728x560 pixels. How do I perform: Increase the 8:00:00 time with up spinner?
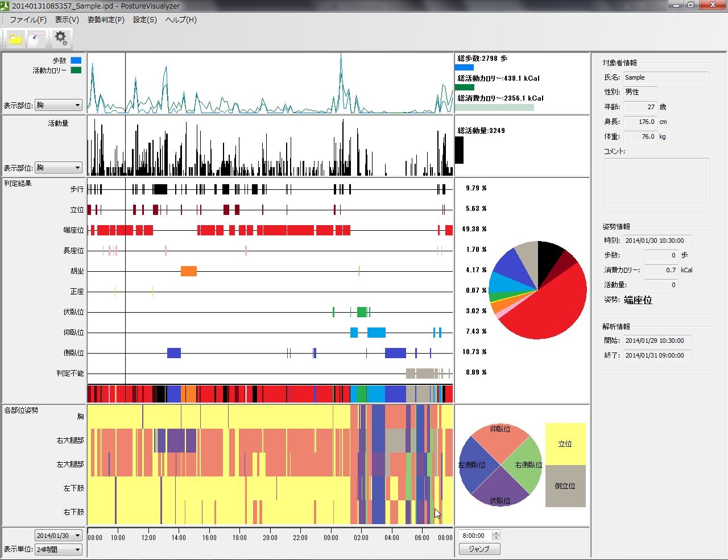pos(496,533)
